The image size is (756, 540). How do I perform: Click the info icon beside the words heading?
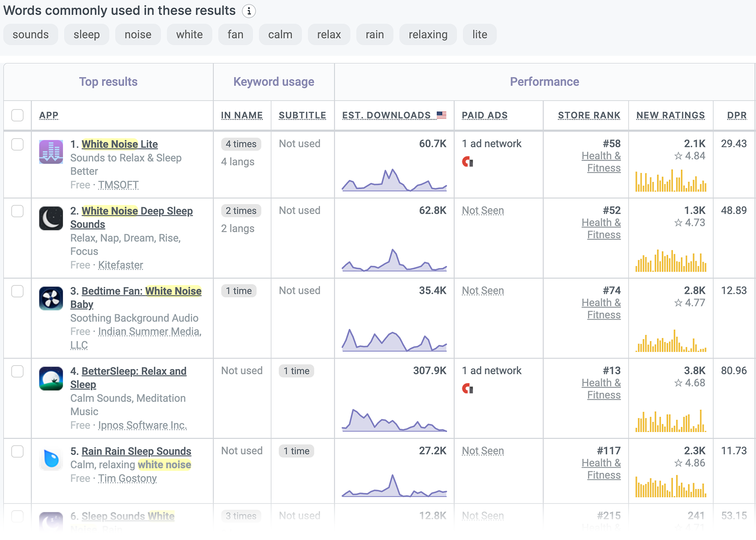click(x=249, y=11)
